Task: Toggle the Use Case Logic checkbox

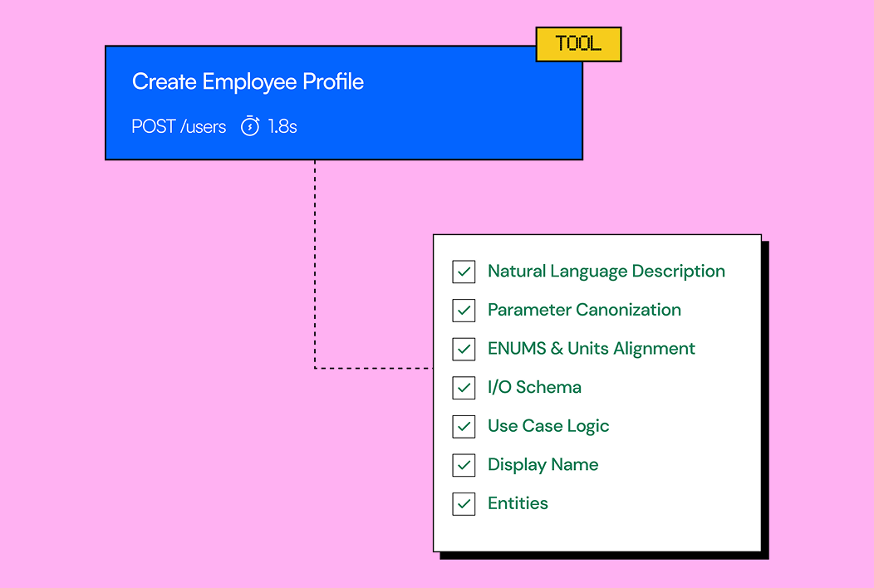Action: pyautogui.click(x=464, y=426)
